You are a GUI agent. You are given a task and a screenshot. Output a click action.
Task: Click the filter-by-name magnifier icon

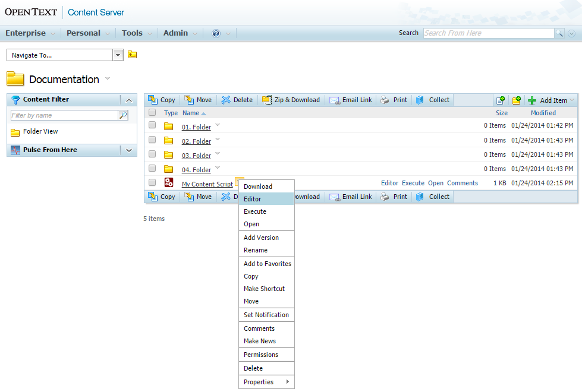point(123,115)
